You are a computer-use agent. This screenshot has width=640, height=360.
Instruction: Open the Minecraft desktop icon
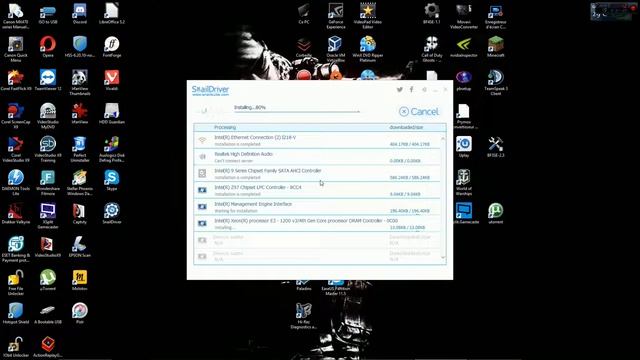click(496, 47)
